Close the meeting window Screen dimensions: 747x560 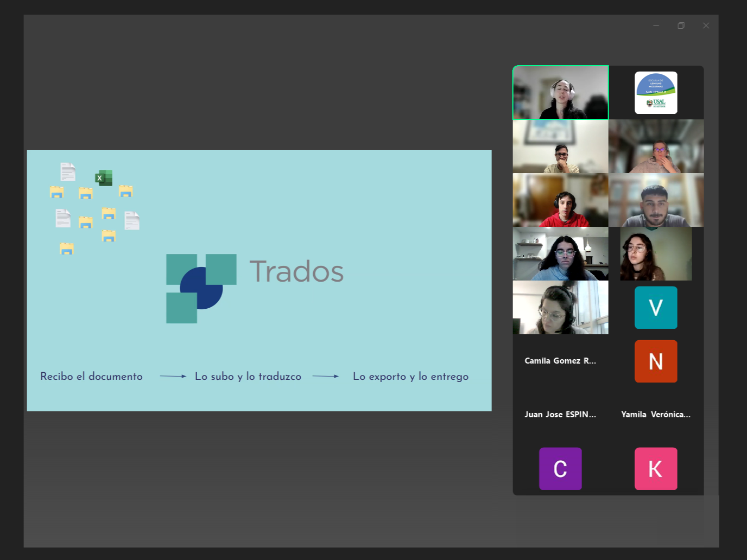pyautogui.click(x=706, y=26)
